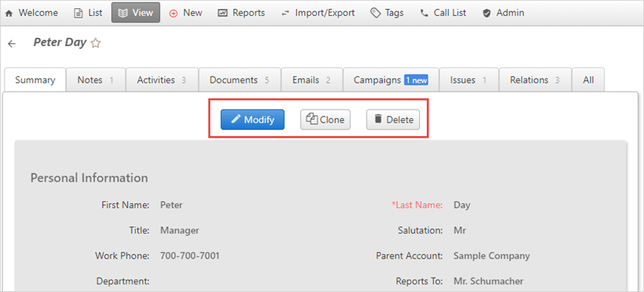644x292 pixels.
Task: Open the Admin menu
Action: tap(503, 13)
